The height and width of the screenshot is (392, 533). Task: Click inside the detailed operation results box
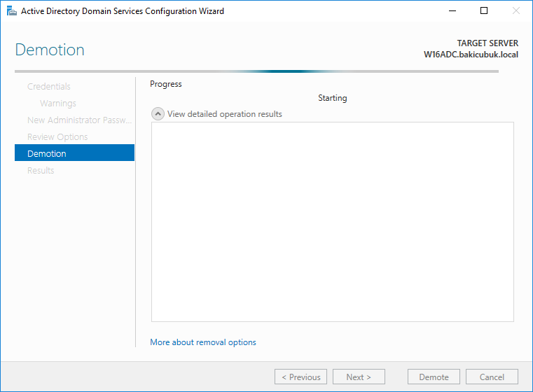click(x=333, y=222)
